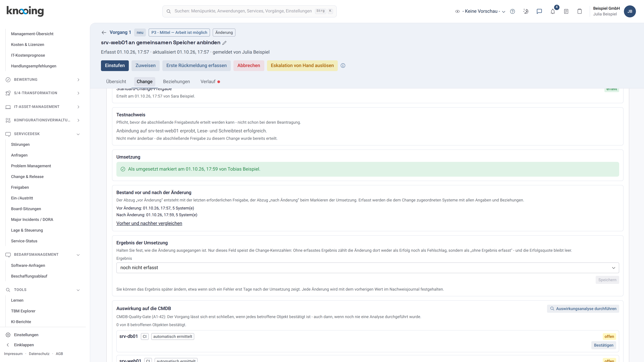The image size is (644, 362).
Task: Confirm srv-db01 with Bestätigen button
Action: click(x=604, y=345)
